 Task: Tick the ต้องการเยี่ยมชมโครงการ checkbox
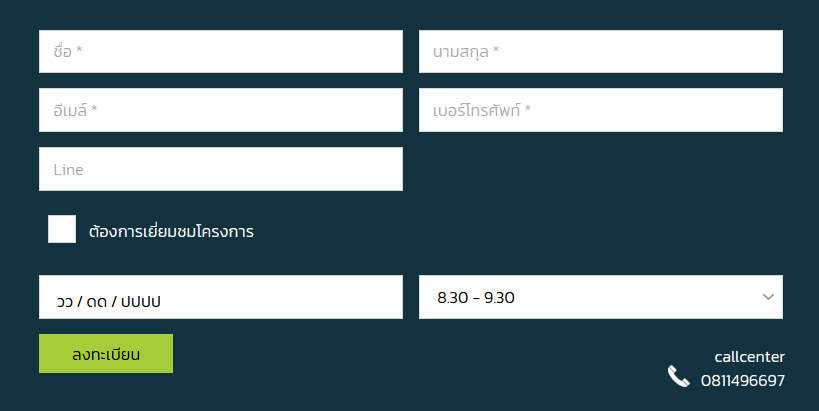[x=62, y=229]
